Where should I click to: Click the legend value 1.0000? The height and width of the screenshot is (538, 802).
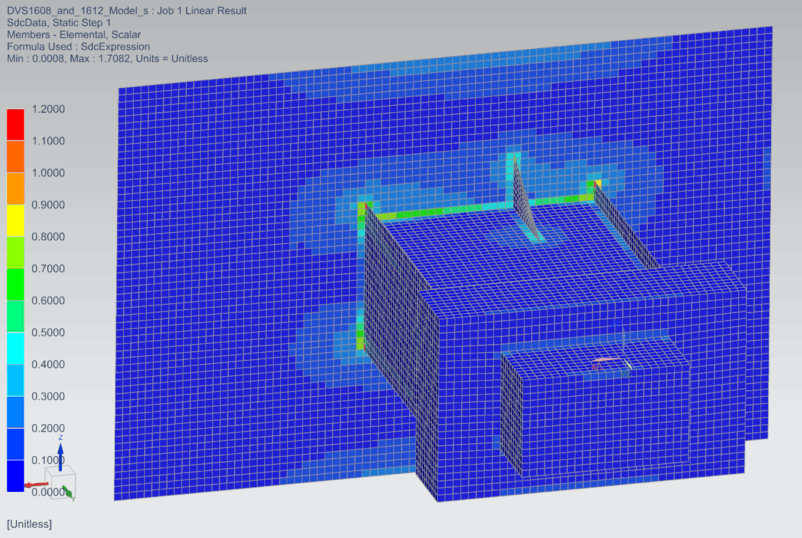[48, 173]
